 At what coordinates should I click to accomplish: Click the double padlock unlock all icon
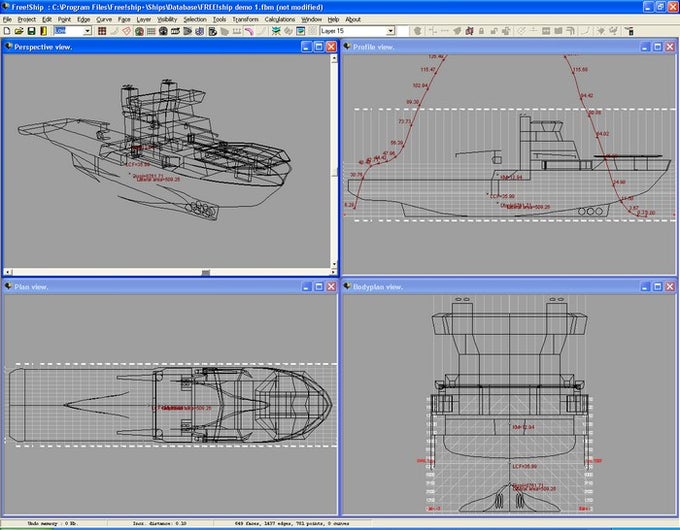(x=506, y=31)
